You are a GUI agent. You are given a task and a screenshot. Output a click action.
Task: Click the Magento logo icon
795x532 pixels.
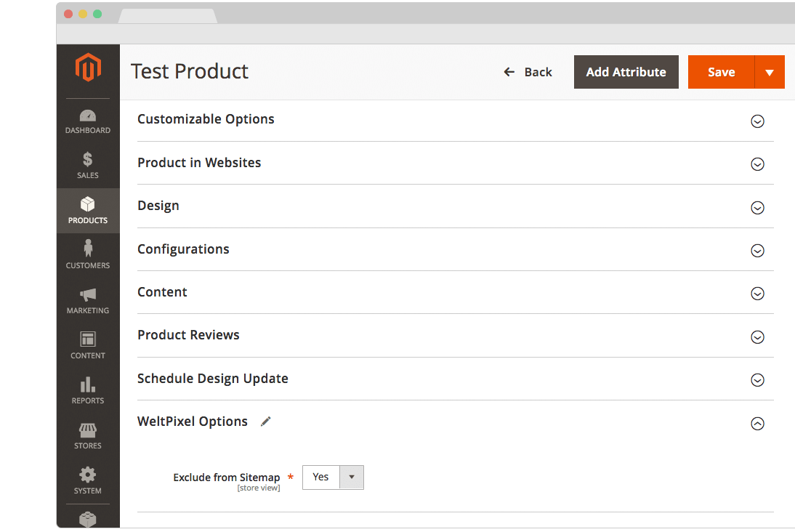88,68
